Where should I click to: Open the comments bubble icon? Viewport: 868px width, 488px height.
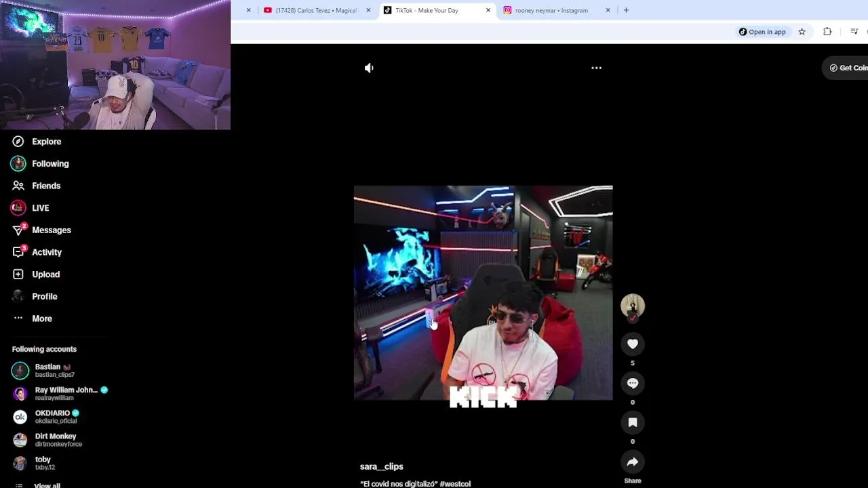click(x=633, y=384)
